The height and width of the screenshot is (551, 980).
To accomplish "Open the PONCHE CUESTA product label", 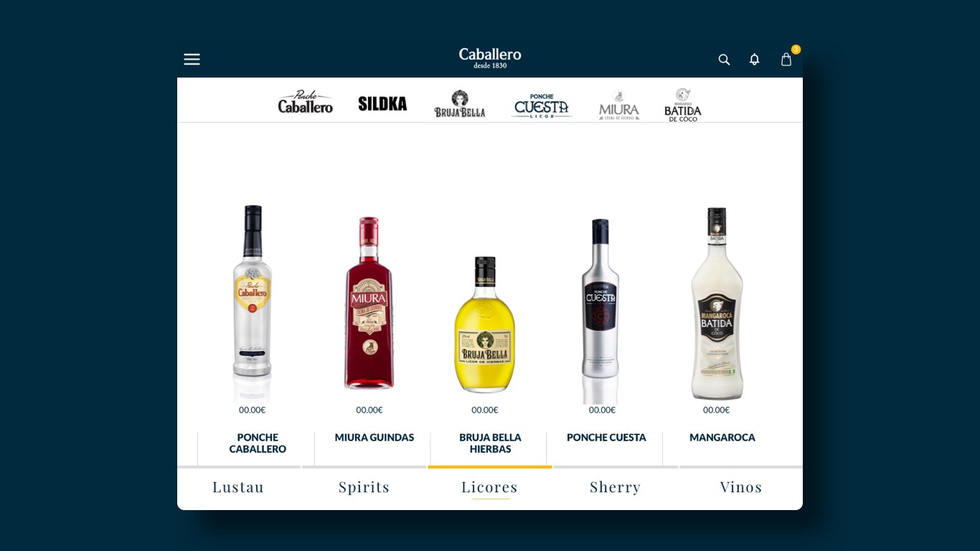I will click(606, 438).
